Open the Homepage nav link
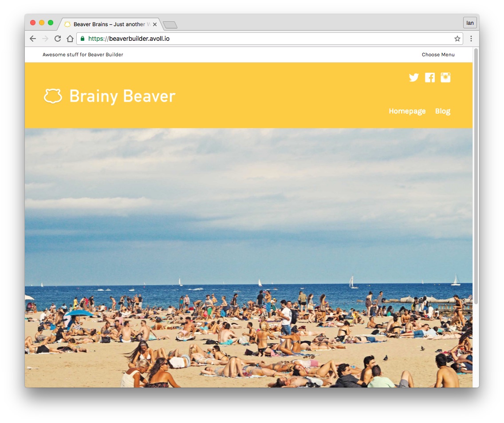The width and height of the screenshot is (504, 423). coord(407,111)
